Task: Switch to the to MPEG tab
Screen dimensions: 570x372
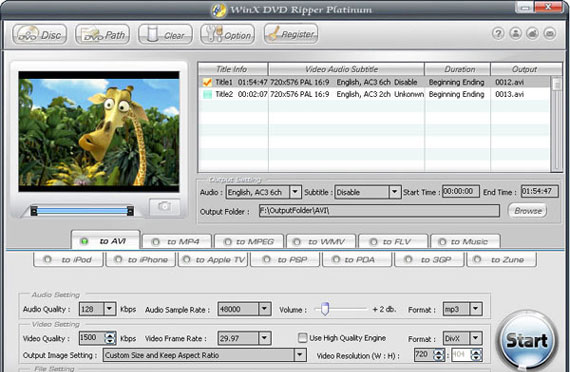Action: (x=249, y=242)
